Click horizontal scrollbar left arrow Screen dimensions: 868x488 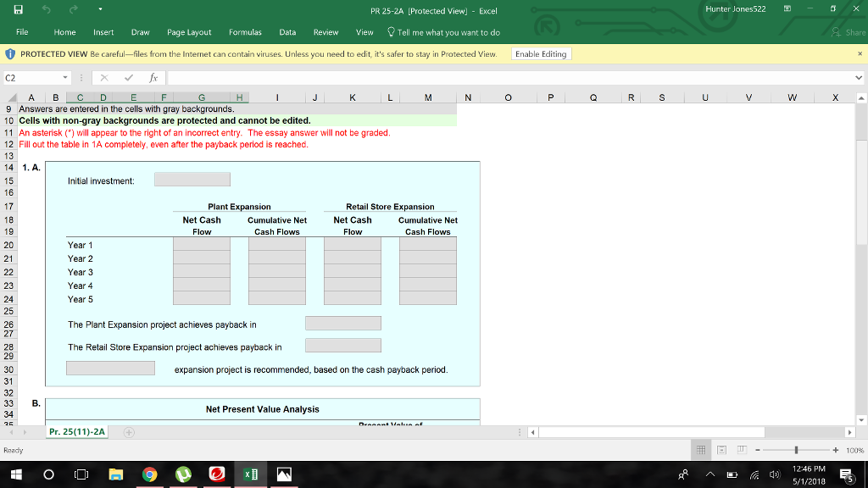pyautogui.click(x=532, y=432)
